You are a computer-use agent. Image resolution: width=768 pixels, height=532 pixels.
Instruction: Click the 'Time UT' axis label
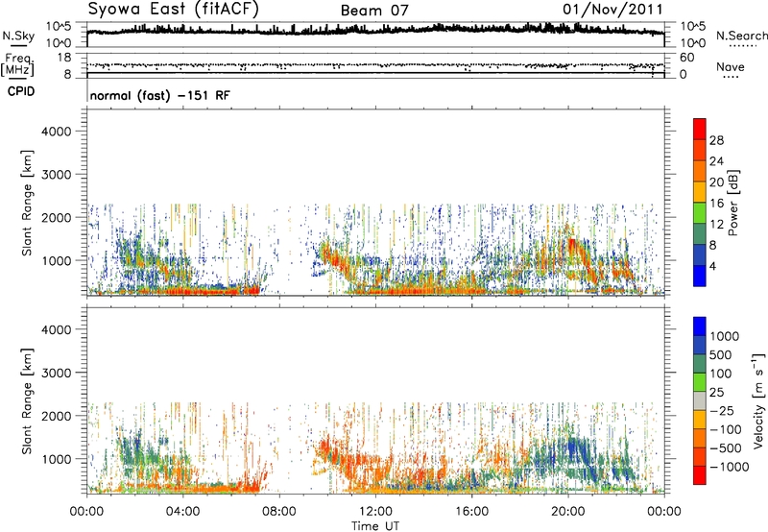[375, 526]
